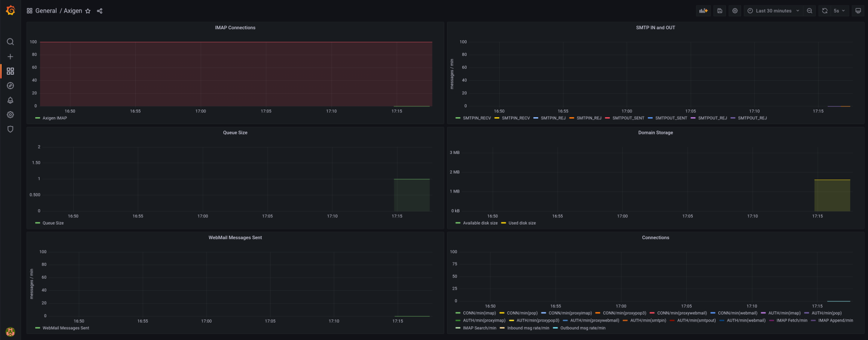The image size is (868, 340).
Task: Toggle the IMAP Fetch/min legend series
Action: pyautogui.click(x=792, y=320)
